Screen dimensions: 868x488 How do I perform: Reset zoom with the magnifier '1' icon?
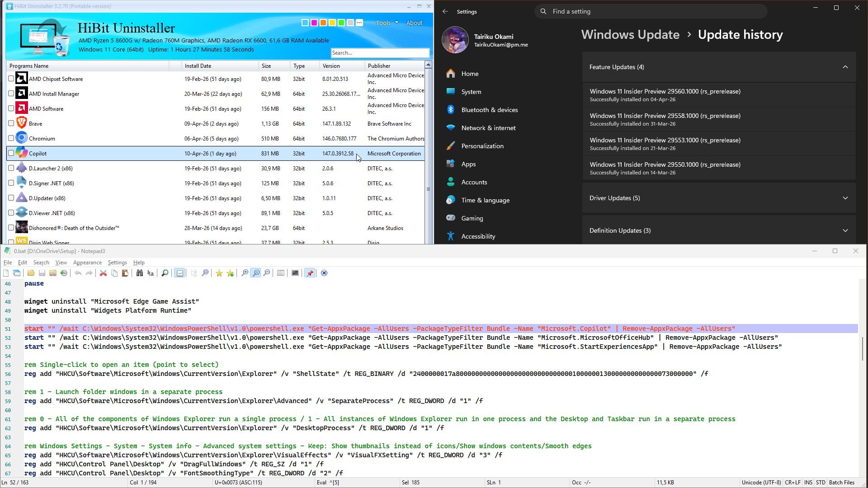click(256, 273)
